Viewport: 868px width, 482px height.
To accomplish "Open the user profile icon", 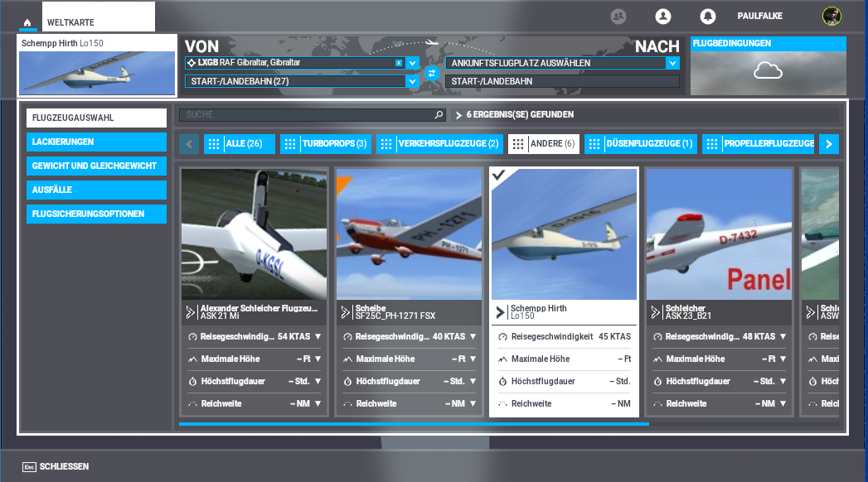I will (x=662, y=17).
